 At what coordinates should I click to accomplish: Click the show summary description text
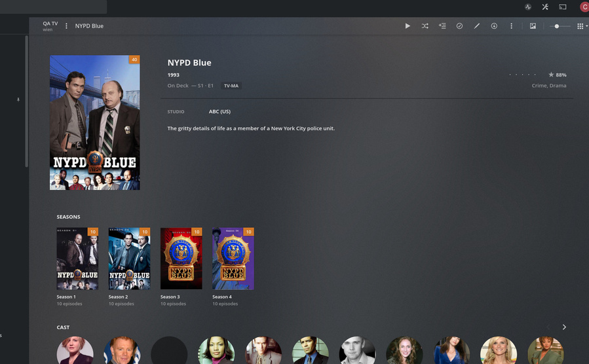[x=251, y=128]
